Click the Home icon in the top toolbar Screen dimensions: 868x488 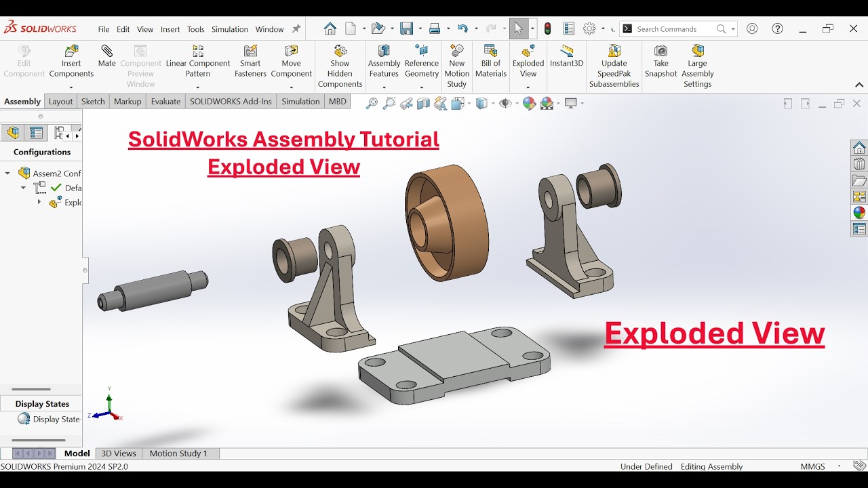[x=330, y=28]
